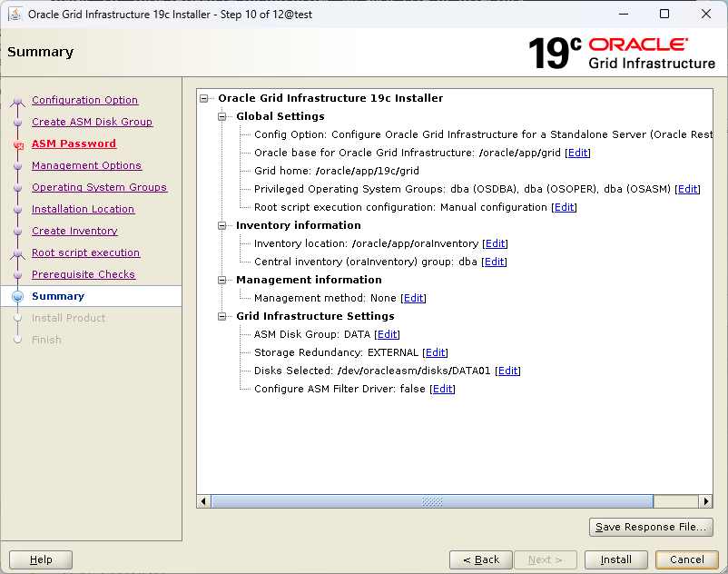This screenshot has height=574, width=728.
Task: Open the Root script execution step
Action: click(85, 252)
